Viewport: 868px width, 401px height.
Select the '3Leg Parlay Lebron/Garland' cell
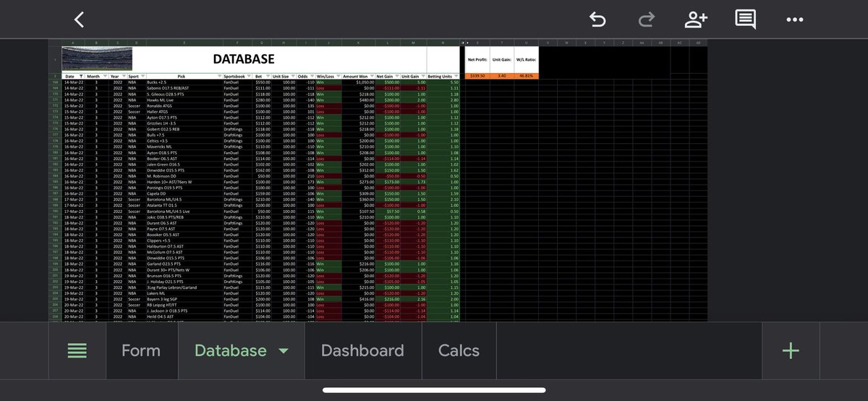pyautogui.click(x=184, y=287)
